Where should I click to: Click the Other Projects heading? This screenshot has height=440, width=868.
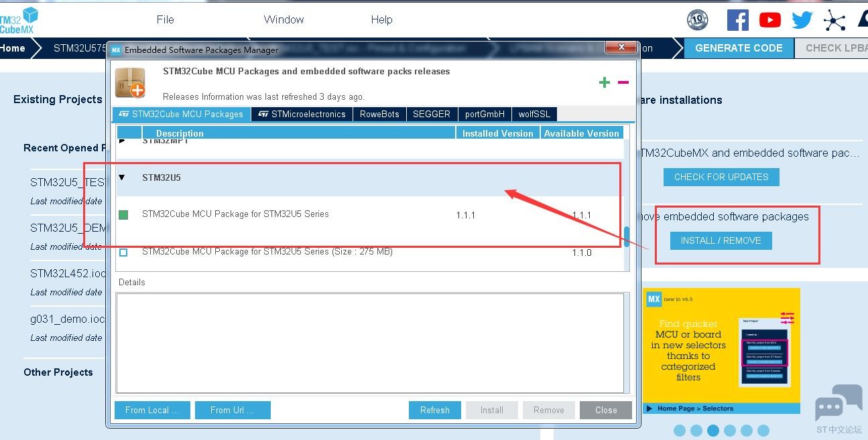(x=58, y=372)
